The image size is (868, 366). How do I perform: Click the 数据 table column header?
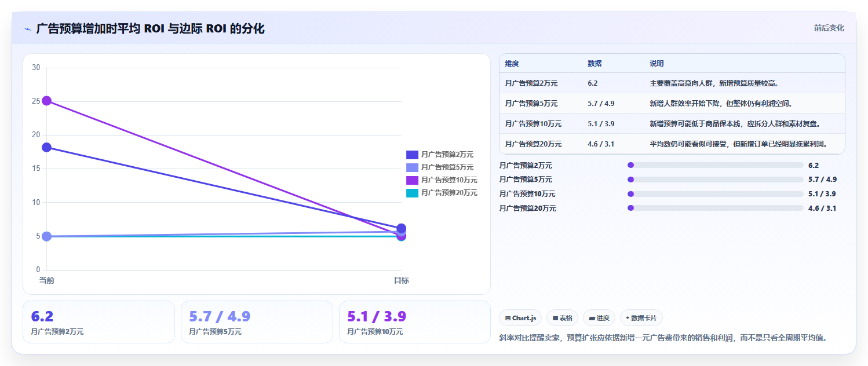click(595, 64)
